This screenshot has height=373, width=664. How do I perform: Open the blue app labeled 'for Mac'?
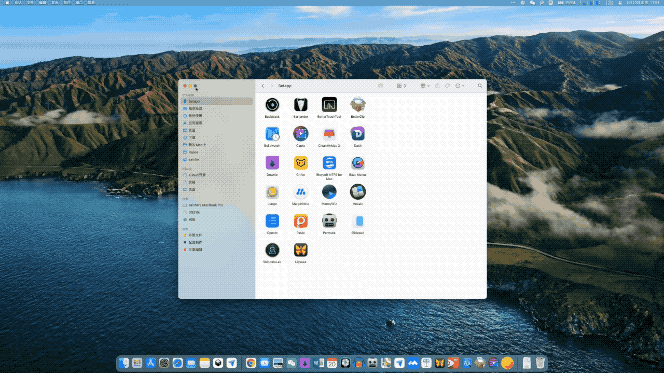coord(329,163)
